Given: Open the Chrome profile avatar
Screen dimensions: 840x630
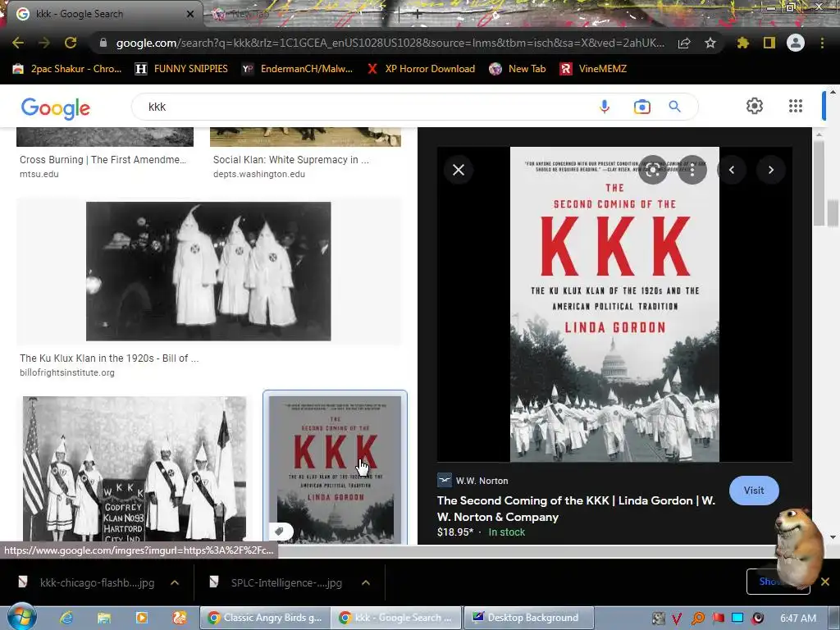Looking at the screenshot, I should [x=796, y=43].
